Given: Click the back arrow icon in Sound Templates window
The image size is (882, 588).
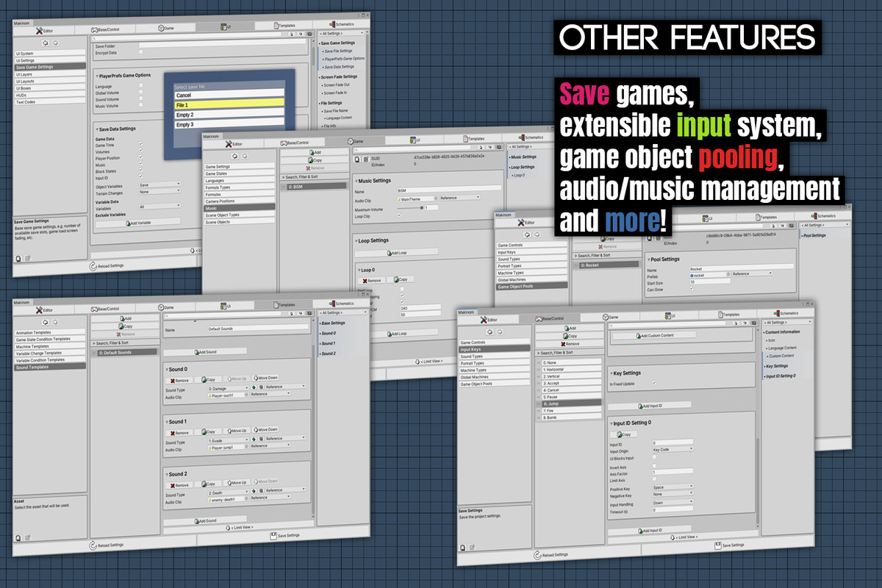Looking at the screenshot, I should tap(46, 321).
